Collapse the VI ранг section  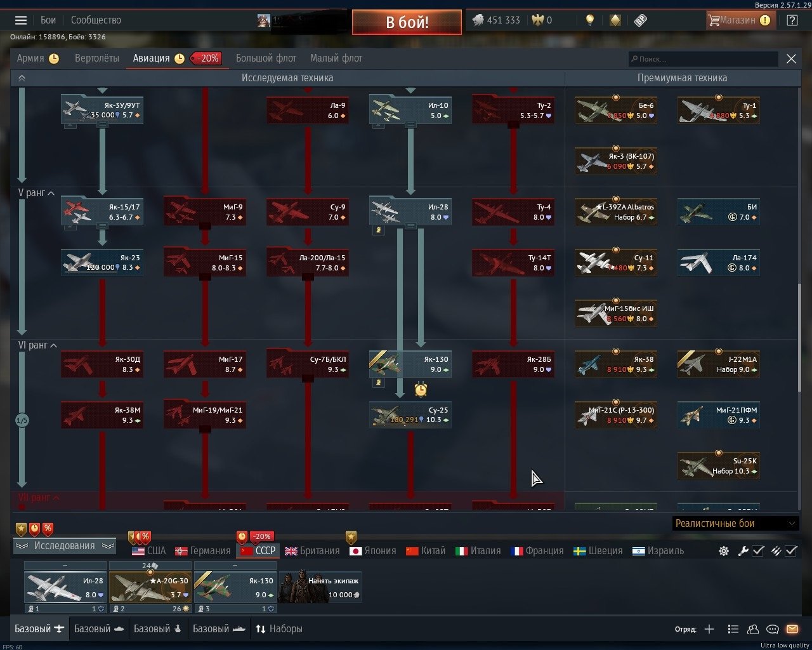(x=38, y=345)
